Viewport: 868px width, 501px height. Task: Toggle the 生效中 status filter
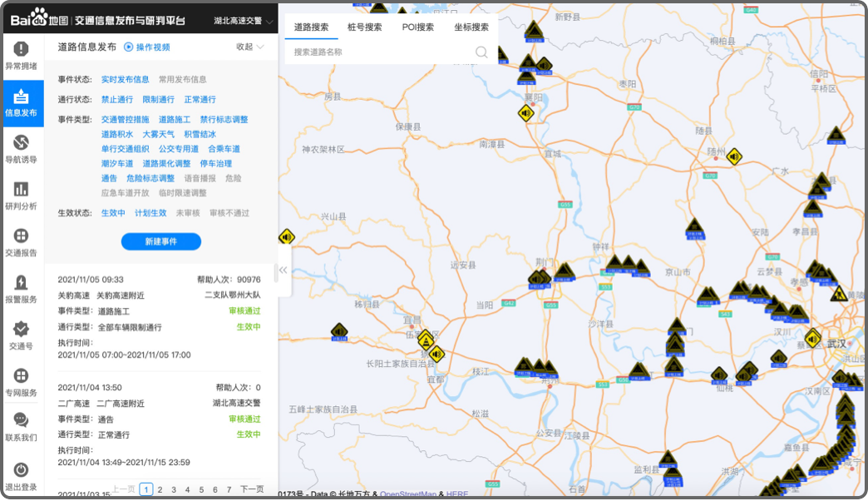[x=113, y=213]
